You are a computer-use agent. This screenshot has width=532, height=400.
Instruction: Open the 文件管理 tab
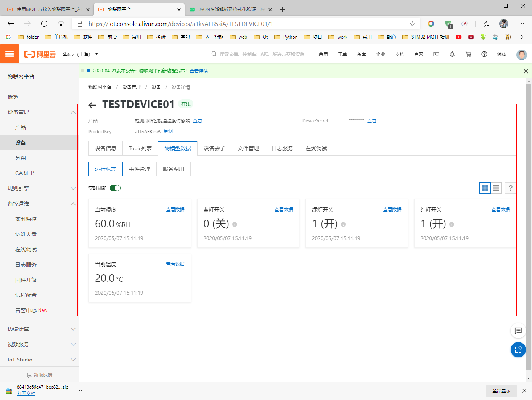(x=248, y=148)
